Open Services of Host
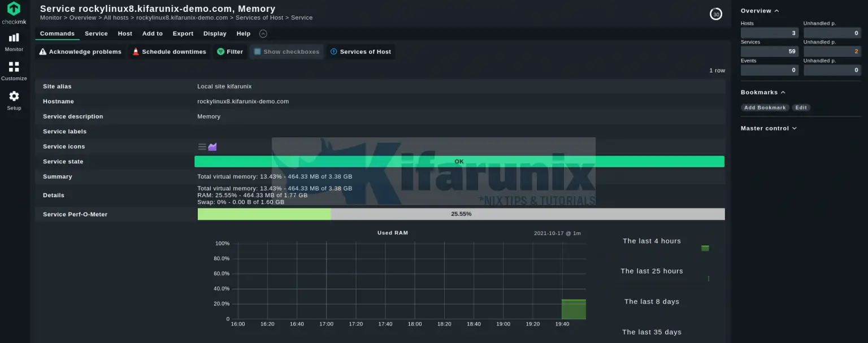The width and height of the screenshot is (868, 343). click(x=361, y=51)
